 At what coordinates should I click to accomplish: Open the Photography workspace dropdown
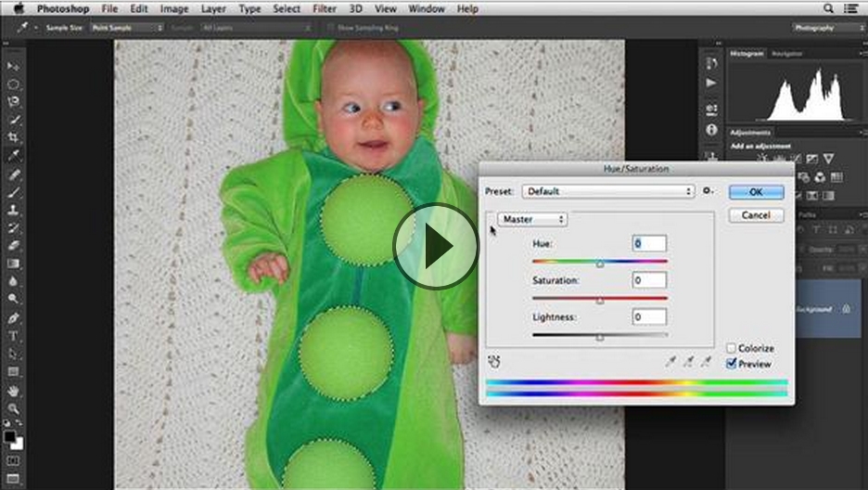[828, 28]
